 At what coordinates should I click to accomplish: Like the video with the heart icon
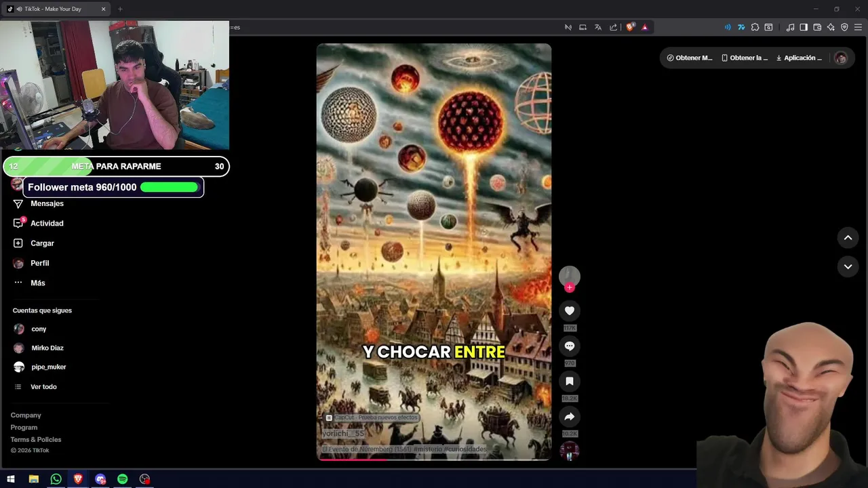(570, 311)
